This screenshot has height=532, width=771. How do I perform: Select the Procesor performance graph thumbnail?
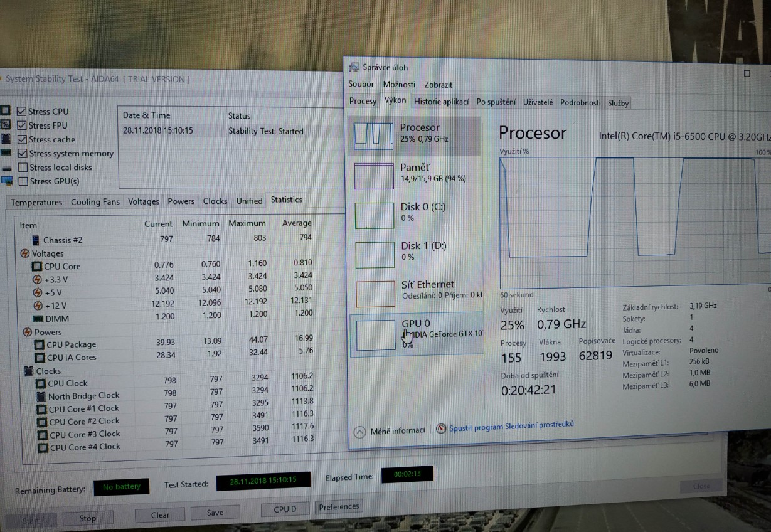point(374,136)
